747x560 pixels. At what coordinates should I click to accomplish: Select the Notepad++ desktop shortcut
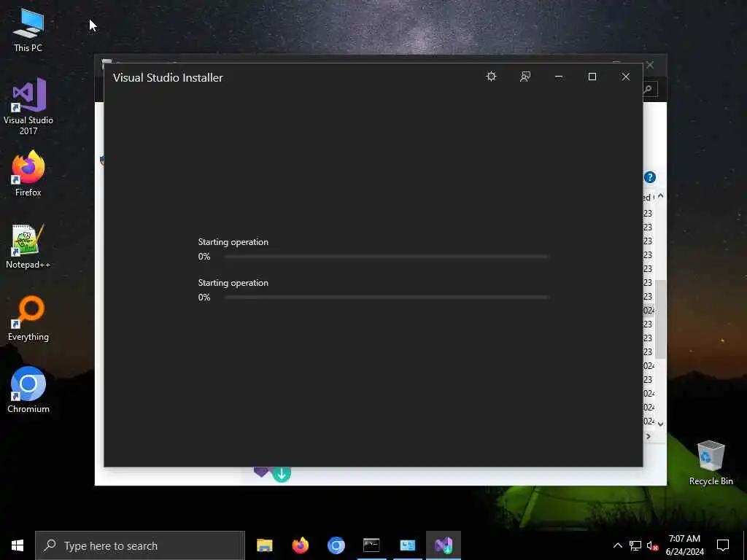point(28,246)
